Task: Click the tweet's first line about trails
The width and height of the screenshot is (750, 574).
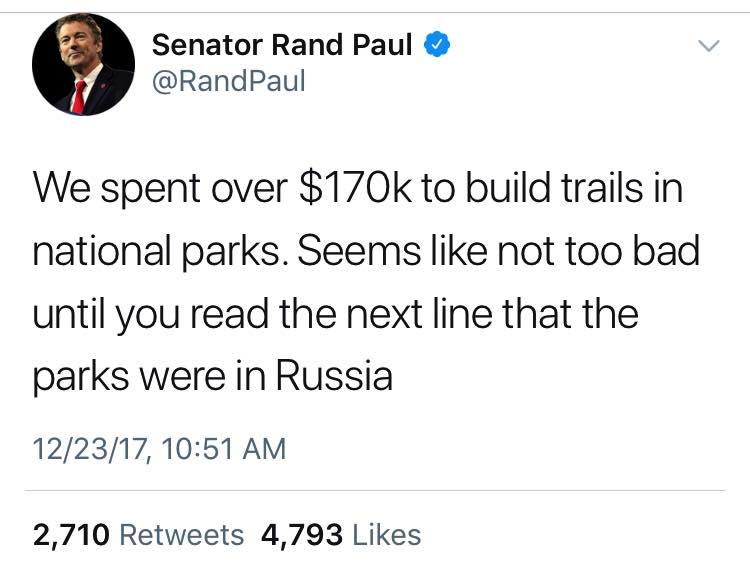Action: point(357,188)
